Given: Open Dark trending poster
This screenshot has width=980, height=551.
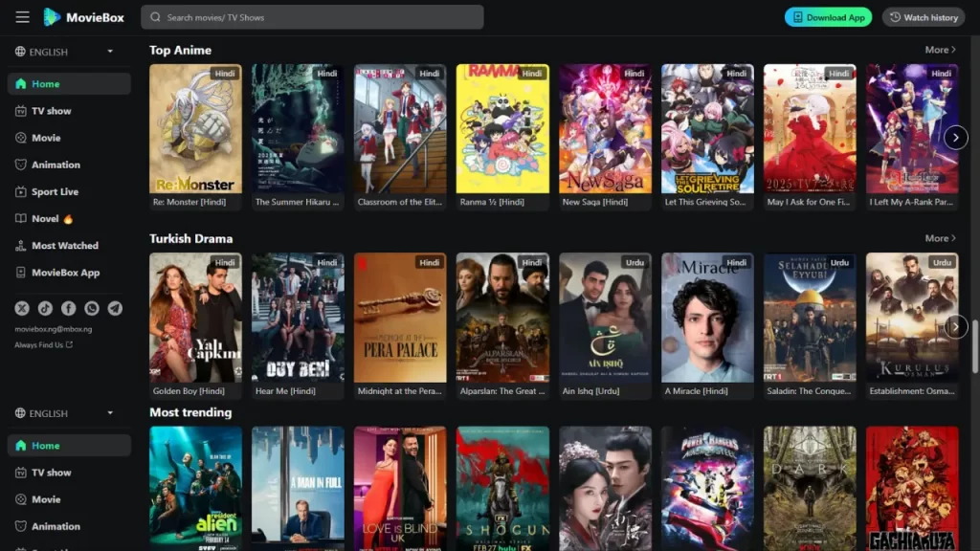Looking at the screenshot, I should 810,489.
